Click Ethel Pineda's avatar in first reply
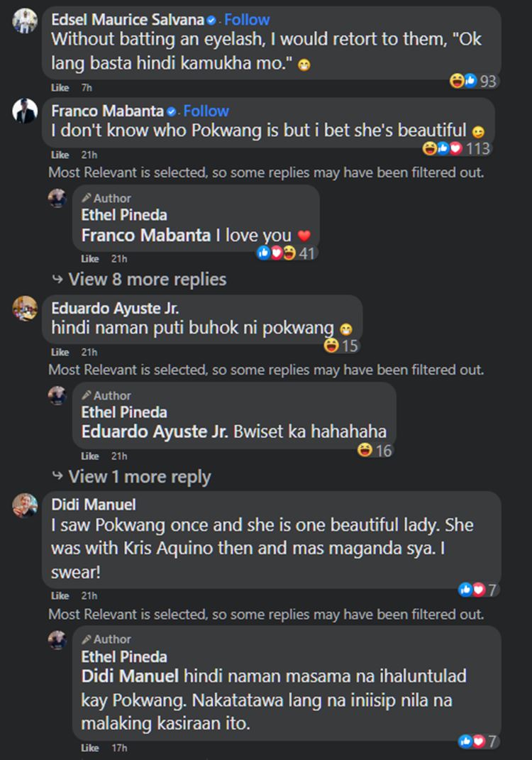This screenshot has height=760, width=532. coord(57,199)
